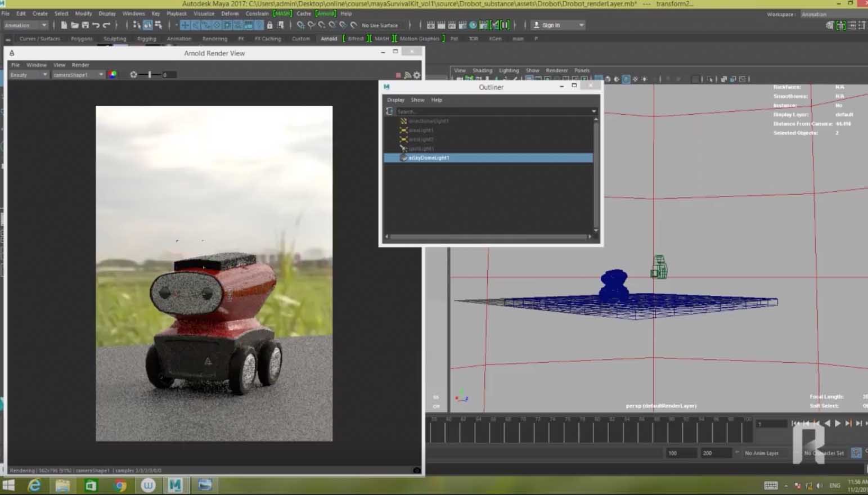Click the Redo arrow icon

[106, 25]
